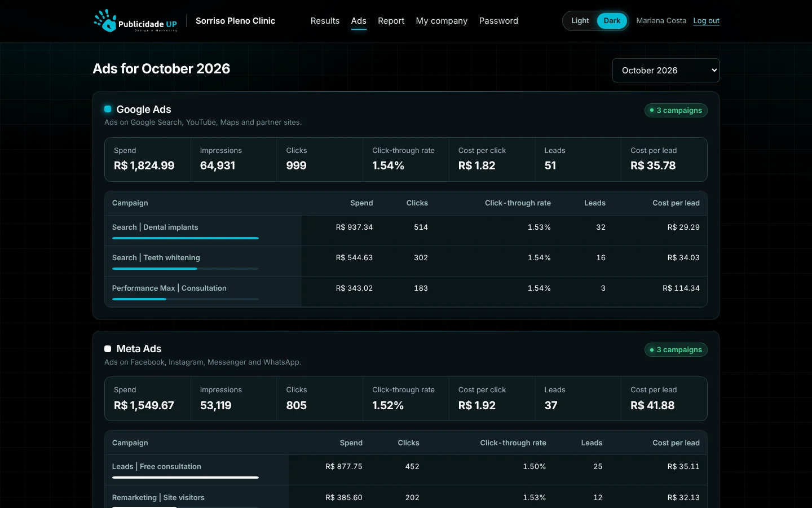
Task: Click the Performance Max Consultation progress bar
Action: click(x=186, y=299)
